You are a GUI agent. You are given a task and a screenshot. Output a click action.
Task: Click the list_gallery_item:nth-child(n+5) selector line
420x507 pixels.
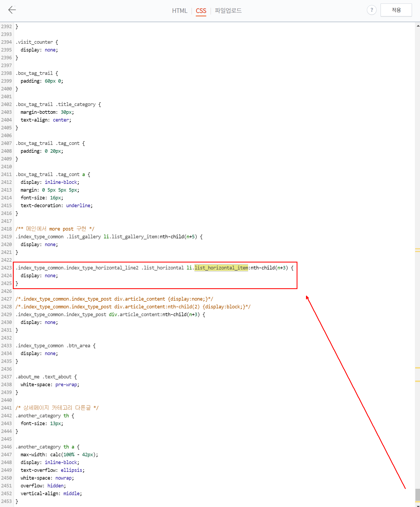tap(109, 237)
